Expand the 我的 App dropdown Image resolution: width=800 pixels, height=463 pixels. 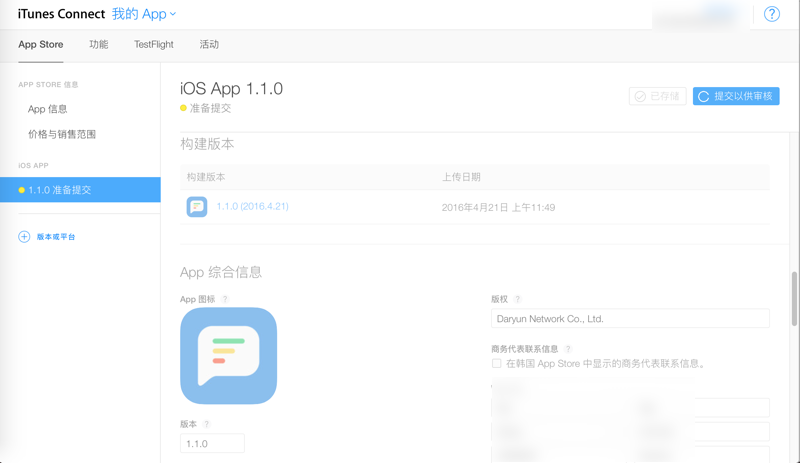pos(144,14)
